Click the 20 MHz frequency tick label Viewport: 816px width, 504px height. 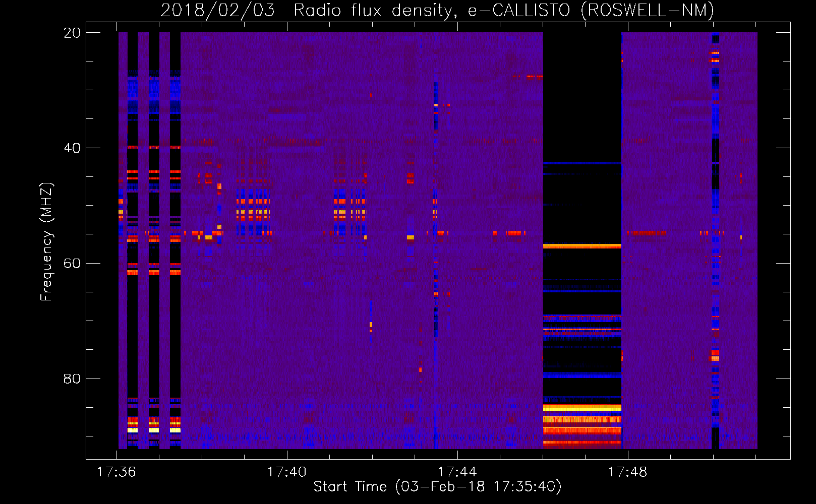[x=72, y=33]
